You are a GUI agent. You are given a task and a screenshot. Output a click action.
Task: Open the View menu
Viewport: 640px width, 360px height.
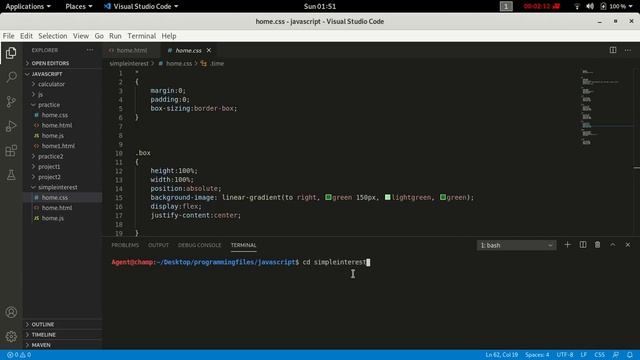81,36
